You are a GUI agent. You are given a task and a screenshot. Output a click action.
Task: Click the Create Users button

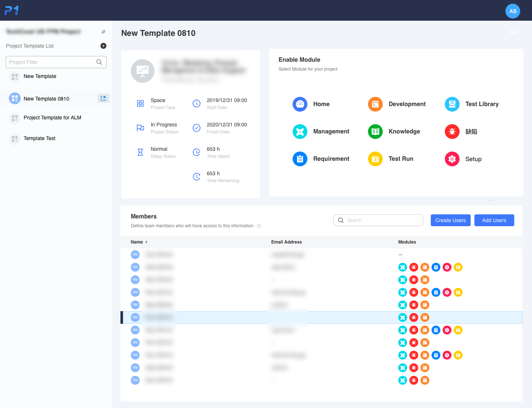click(x=450, y=220)
